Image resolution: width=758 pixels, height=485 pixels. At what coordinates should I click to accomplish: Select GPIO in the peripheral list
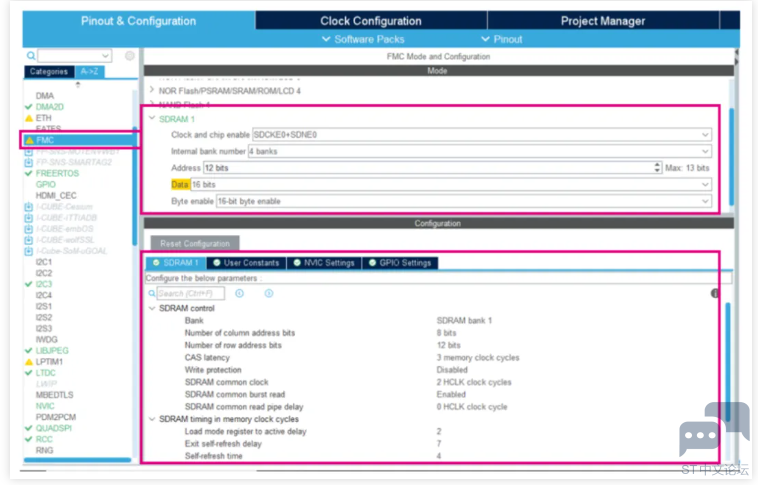pyautogui.click(x=45, y=184)
